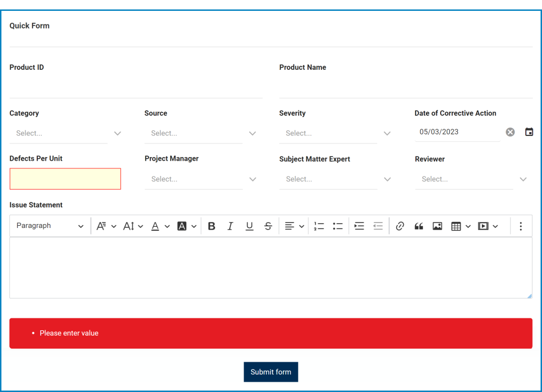Viewport: 542px width, 392px height.
Task: Insert a table
Action: click(x=457, y=226)
